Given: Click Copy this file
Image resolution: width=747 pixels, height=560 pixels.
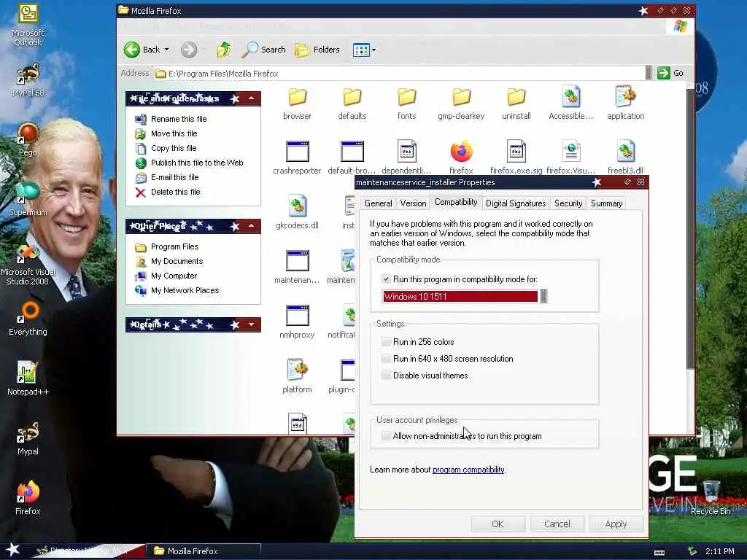Looking at the screenshot, I should (174, 148).
